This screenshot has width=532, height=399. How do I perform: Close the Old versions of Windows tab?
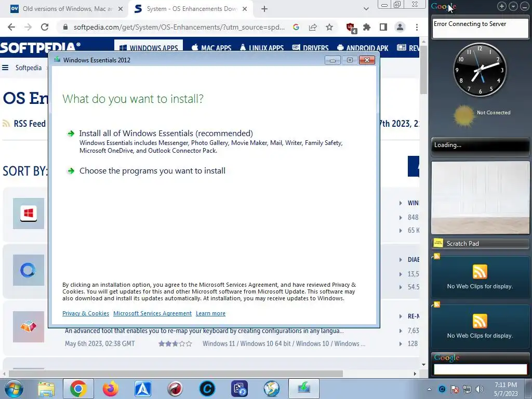pyautogui.click(x=121, y=9)
